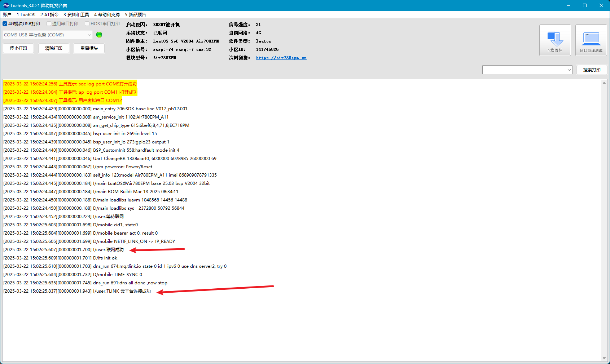Image resolution: width=610 pixels, height=364 pixels.
Task: Select the log line '用户虚拟串口 COM12'
Action: pos(63,101)
